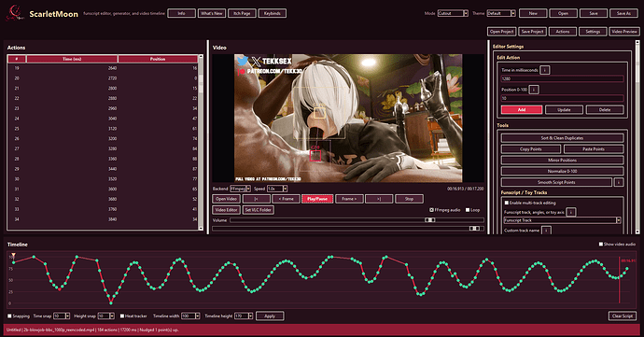Open info tip for Time in milliseconds
This screenshot has height=337, width=644.
click(545, 70)
